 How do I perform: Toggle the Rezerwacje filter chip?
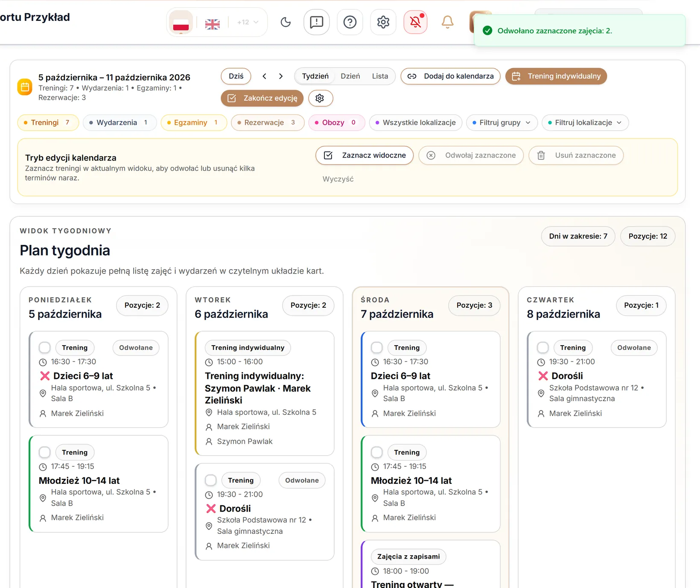tap(268, 122)
